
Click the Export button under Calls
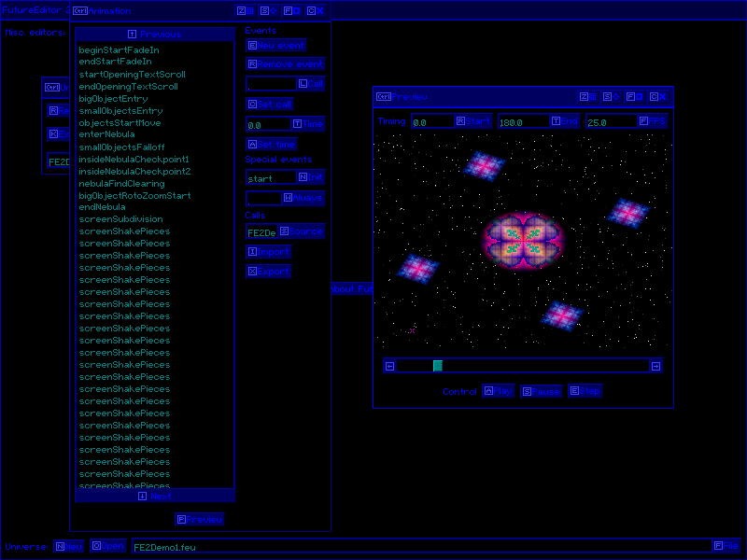point(269,272)
